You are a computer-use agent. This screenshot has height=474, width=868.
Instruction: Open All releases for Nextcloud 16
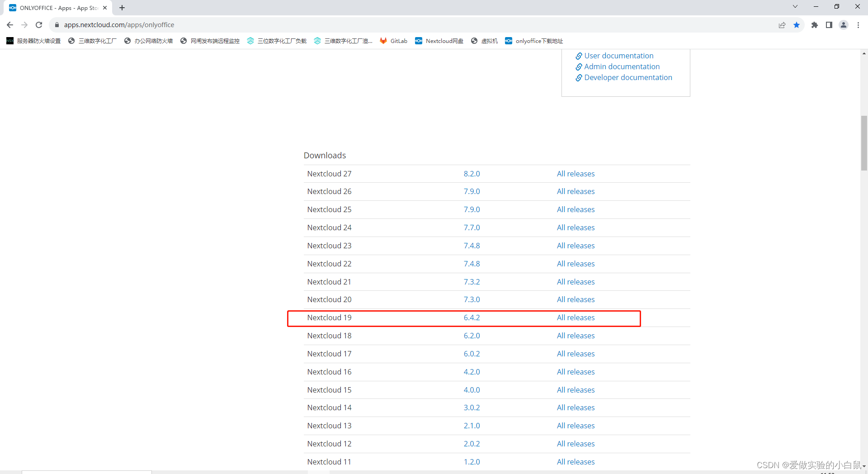[576, 372]
